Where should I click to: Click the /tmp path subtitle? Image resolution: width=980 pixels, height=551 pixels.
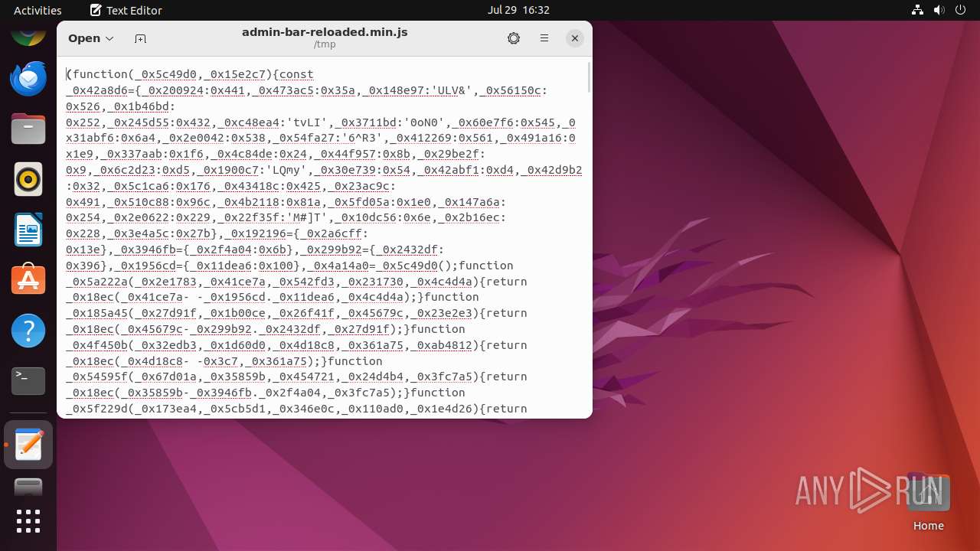[325, 44]
